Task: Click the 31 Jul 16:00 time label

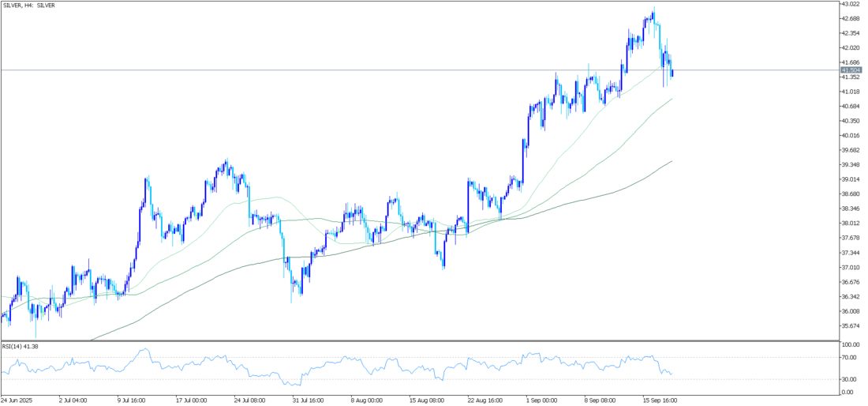Action: [x=309, y=400]
